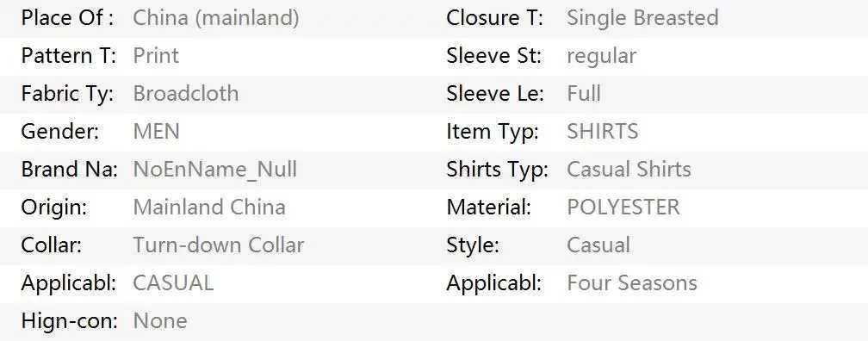The height and width of the screenshot is (341, 868).
Task: Click the 'China (mainland)' place value
Action: 216,18
